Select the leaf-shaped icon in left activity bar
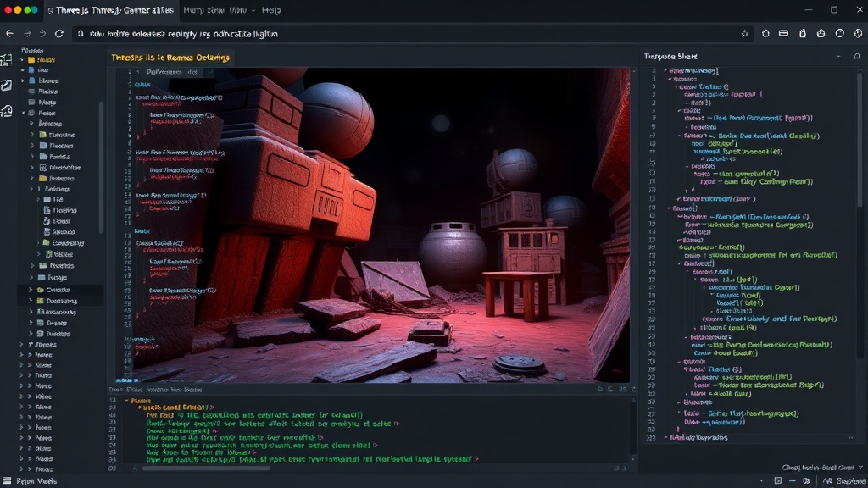 pos(6,86)
